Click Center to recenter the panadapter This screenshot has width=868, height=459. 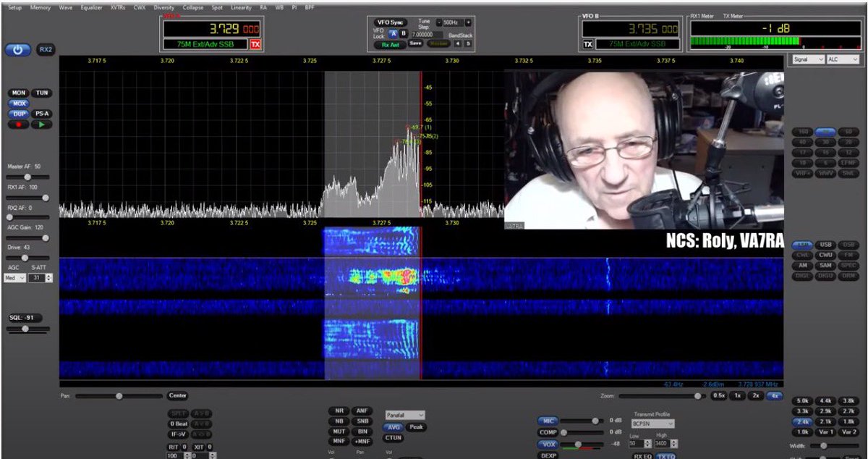coord(177,396)
